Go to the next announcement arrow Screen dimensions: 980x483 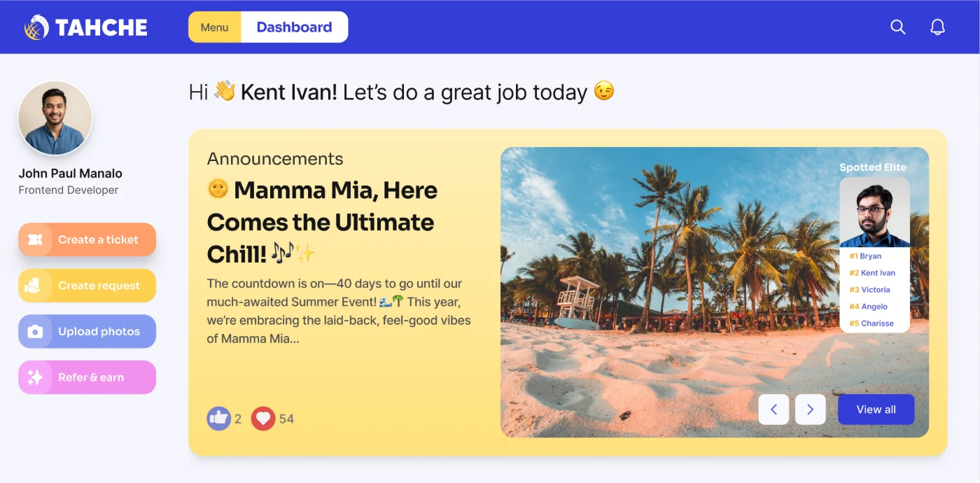coord(810,409)
